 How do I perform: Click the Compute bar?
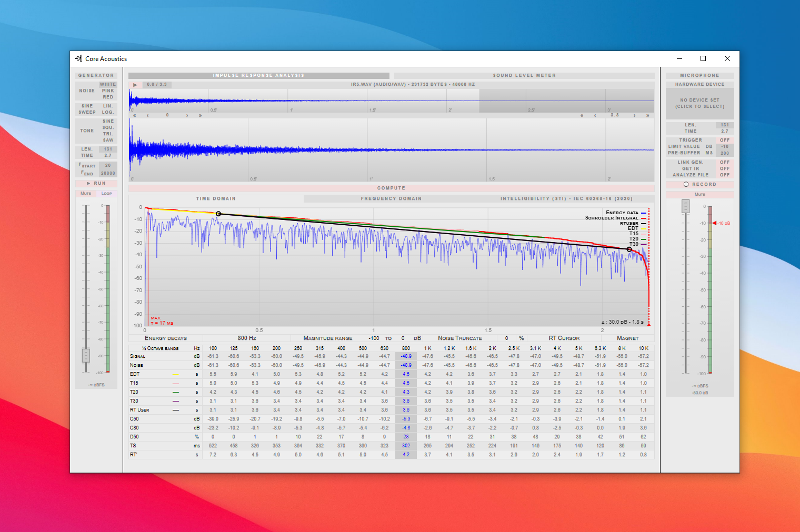[391, 188]
